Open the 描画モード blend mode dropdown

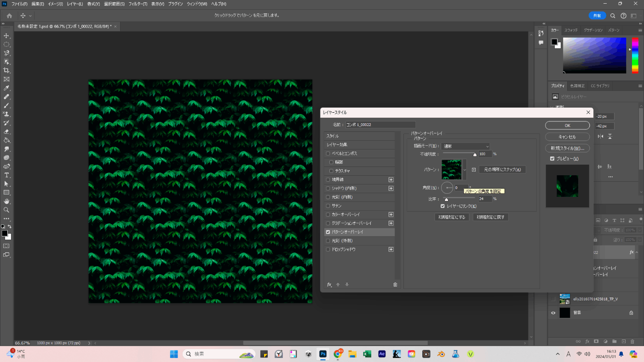coord(466,146)
